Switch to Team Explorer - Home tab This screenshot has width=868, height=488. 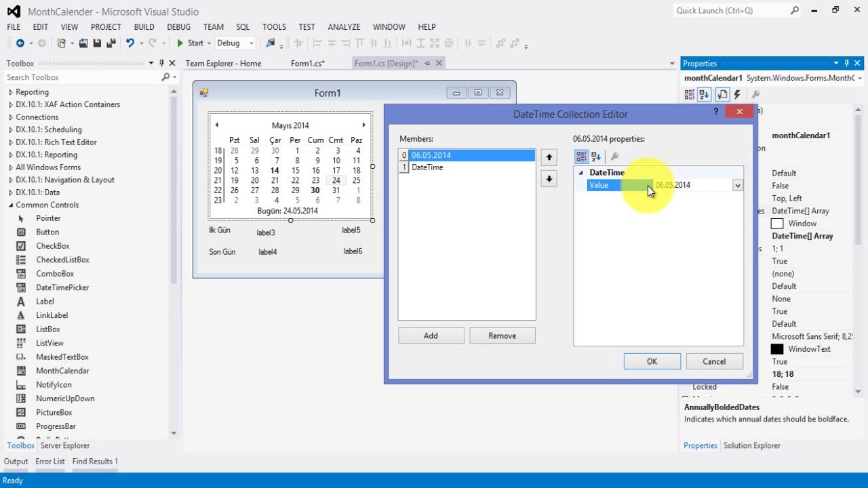pos(223,63)
